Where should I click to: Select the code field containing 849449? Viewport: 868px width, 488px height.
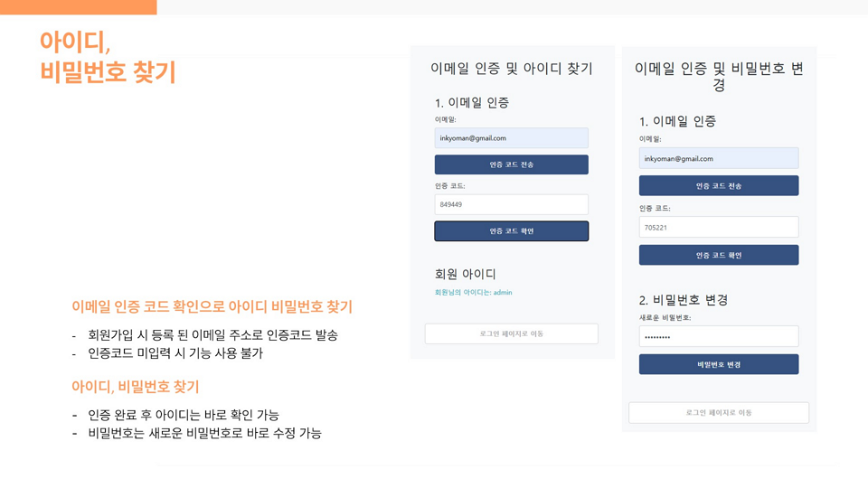click(x=511, y=204)
